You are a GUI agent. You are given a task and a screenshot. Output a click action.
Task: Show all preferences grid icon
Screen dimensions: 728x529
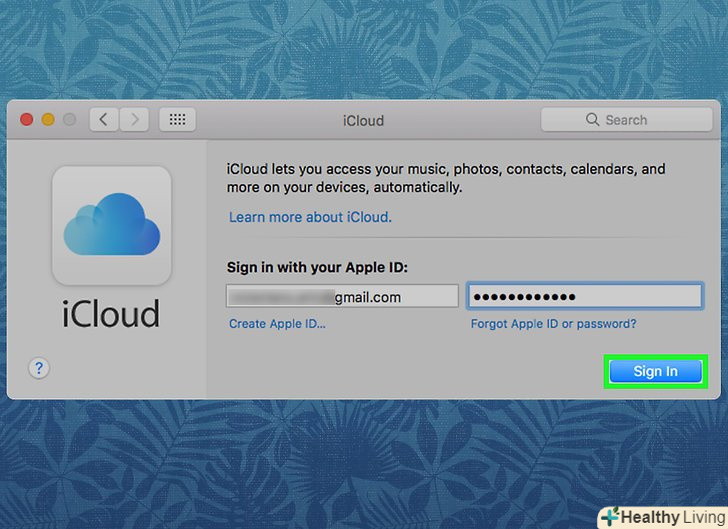177,120
